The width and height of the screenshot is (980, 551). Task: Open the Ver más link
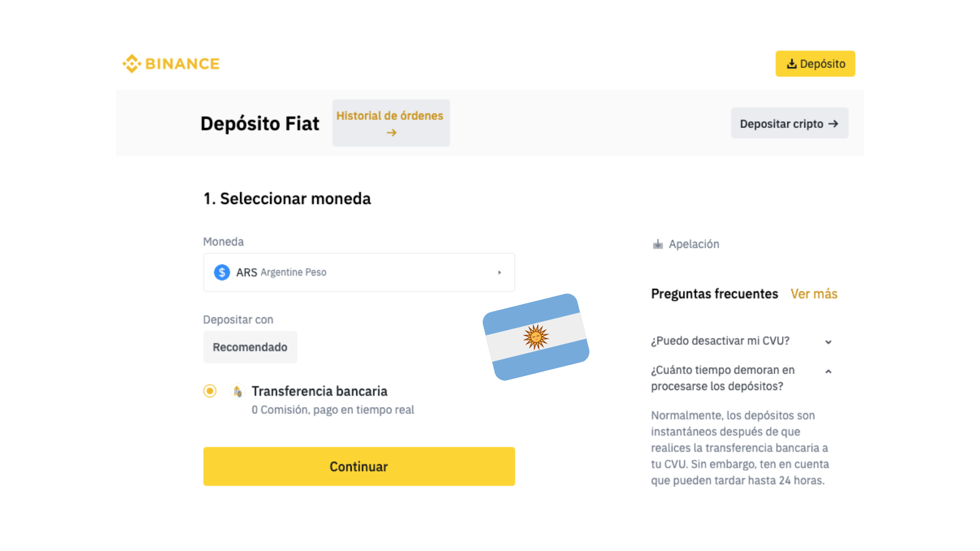click(814, 294)
